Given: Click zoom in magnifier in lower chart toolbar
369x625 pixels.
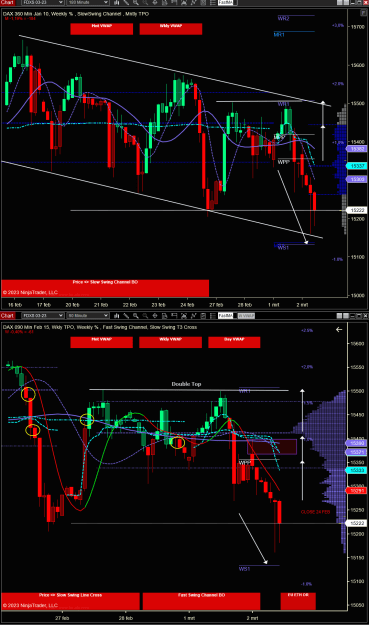Looking at the screenshot, I should (136, 316).
